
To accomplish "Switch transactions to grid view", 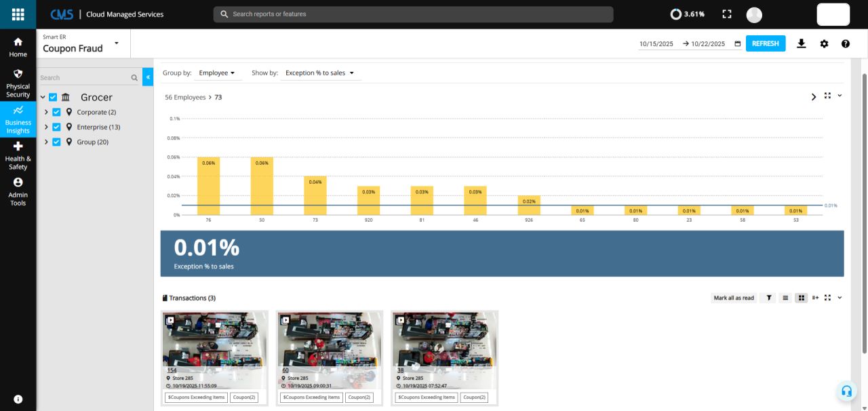I will point(801,298).
